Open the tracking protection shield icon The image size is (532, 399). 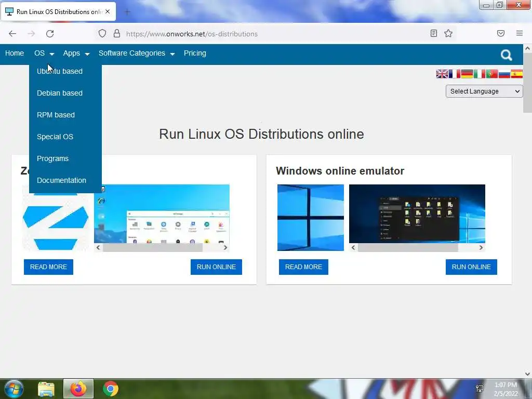pos(102,33)
